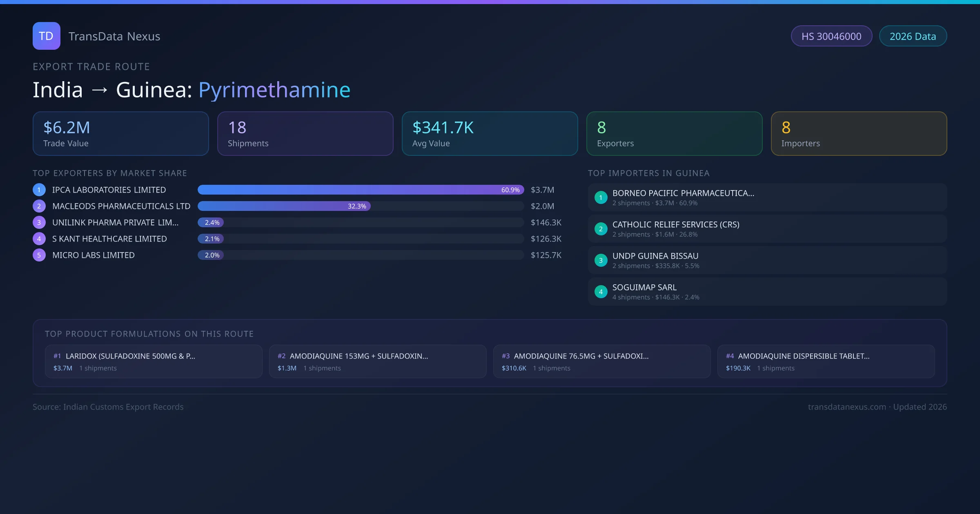
Task: Click the transdatanexus.com footer link
Action: (846, 407)
